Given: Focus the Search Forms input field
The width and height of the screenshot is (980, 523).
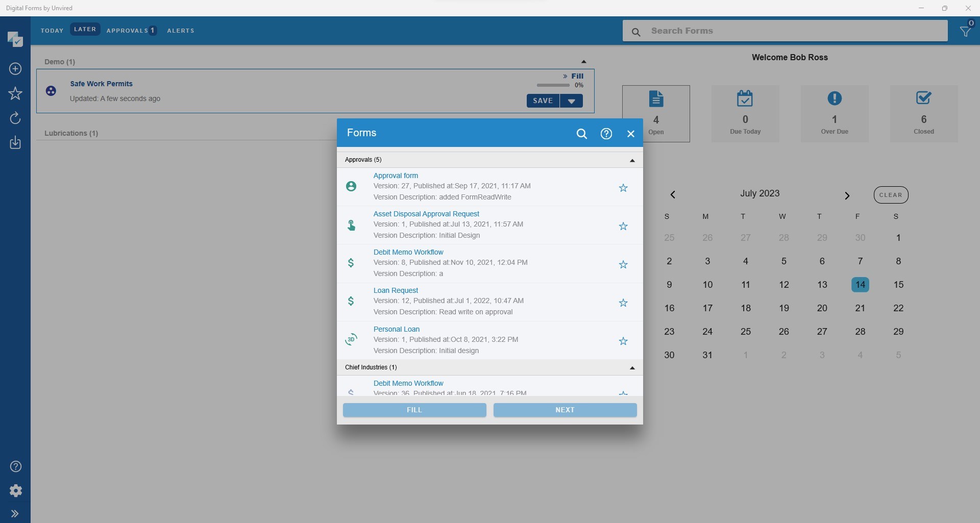Looking at the screenshot, I should click(x=785, y=31).
